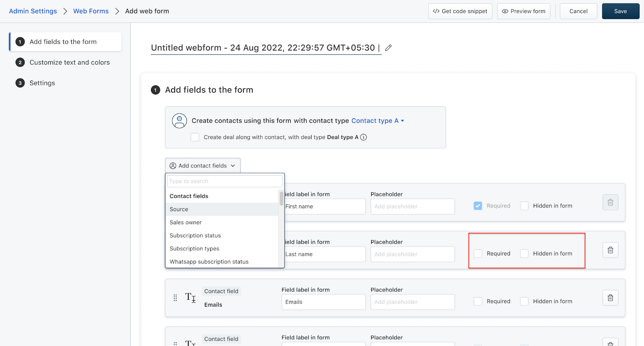Viewport: 644px width, 346px height.
Task: Click the step 2 number icon in sidebar
Action: [20, 62]
